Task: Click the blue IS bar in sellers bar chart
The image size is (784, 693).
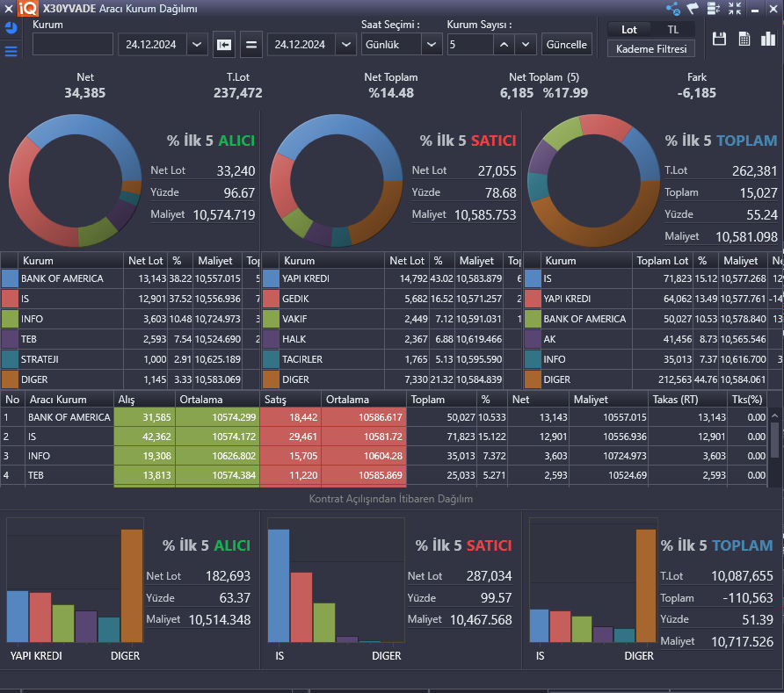Action: click(279, 586)
